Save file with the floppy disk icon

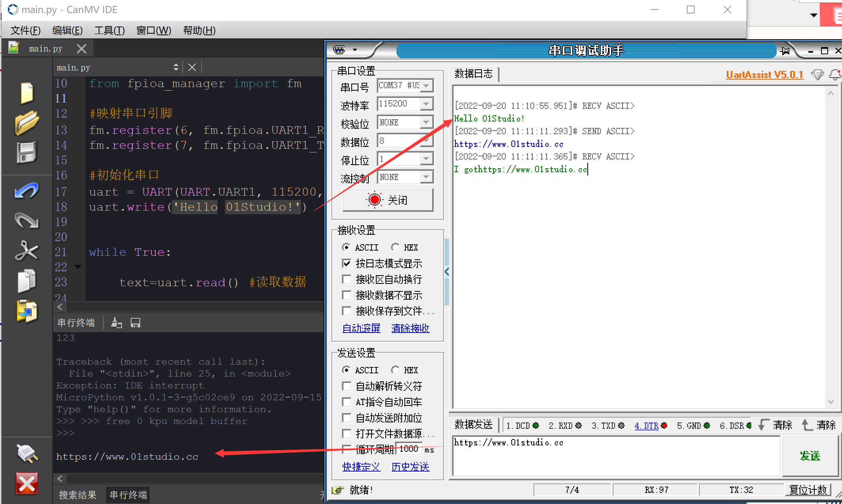27,152
